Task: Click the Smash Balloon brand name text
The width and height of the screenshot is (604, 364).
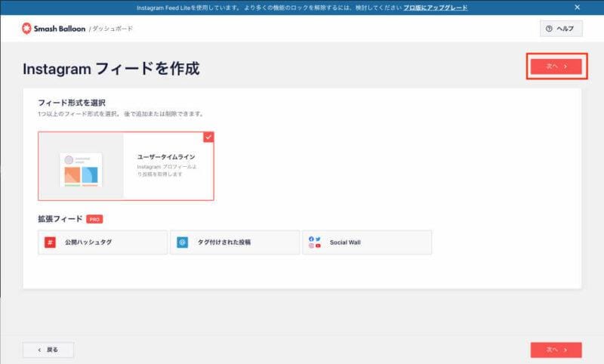Action: 60,29
